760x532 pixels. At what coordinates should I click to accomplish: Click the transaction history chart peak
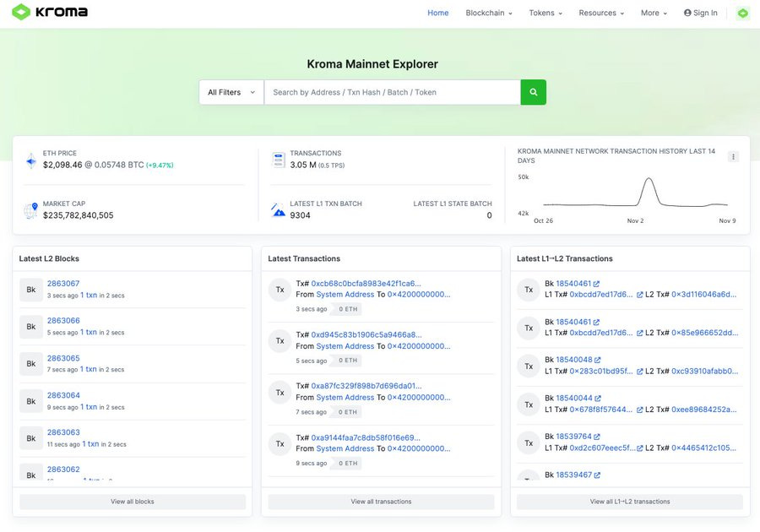(x=649, y=179)
